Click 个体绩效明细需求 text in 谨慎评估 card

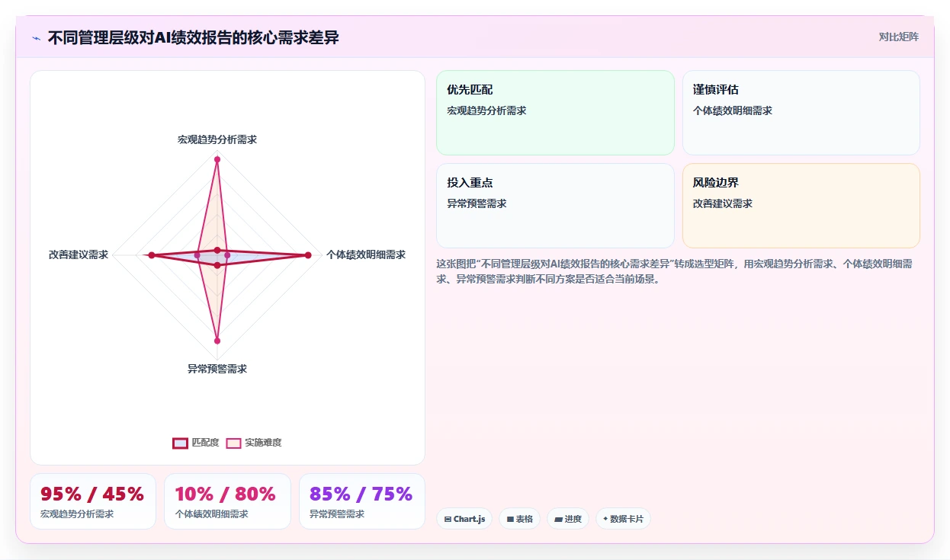click(733, 110)
